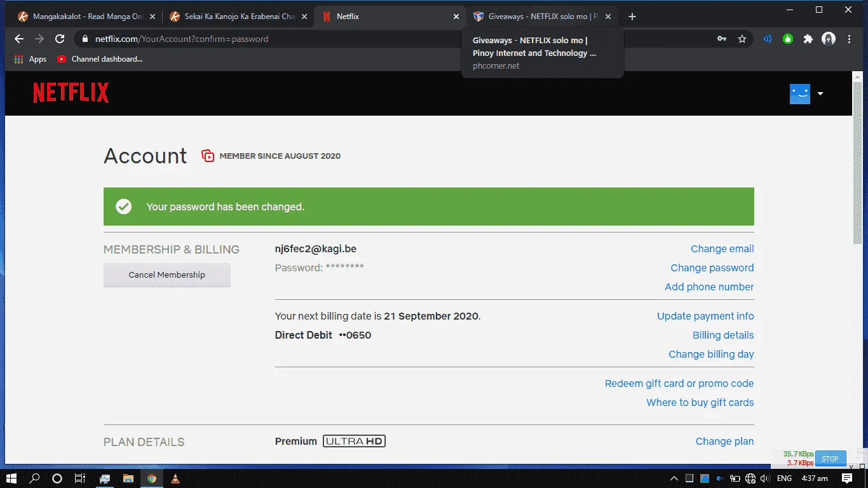The width and height of the screenshot is (868, 488).
Task: Click the blue sound-wave extension icon
Action: coord(768,39)
